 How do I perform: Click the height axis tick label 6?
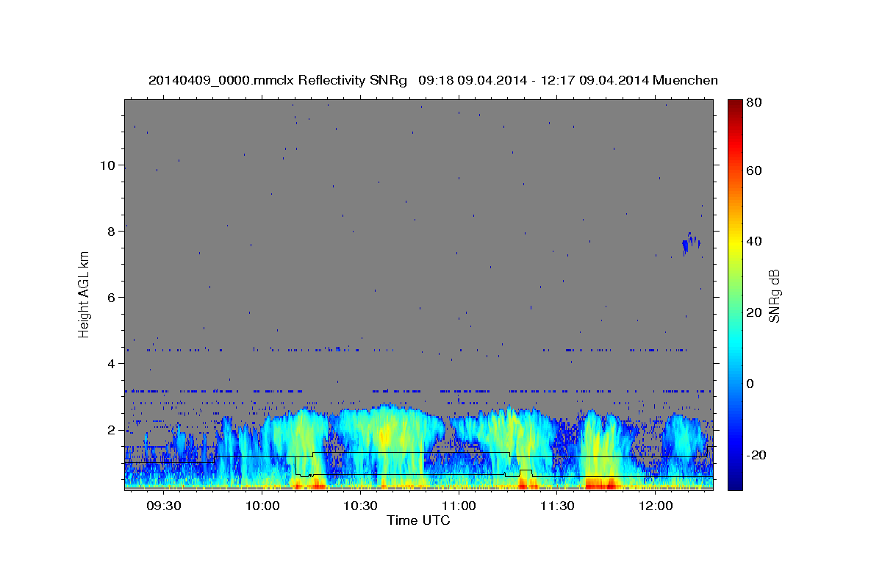click(x=112, y=297)
